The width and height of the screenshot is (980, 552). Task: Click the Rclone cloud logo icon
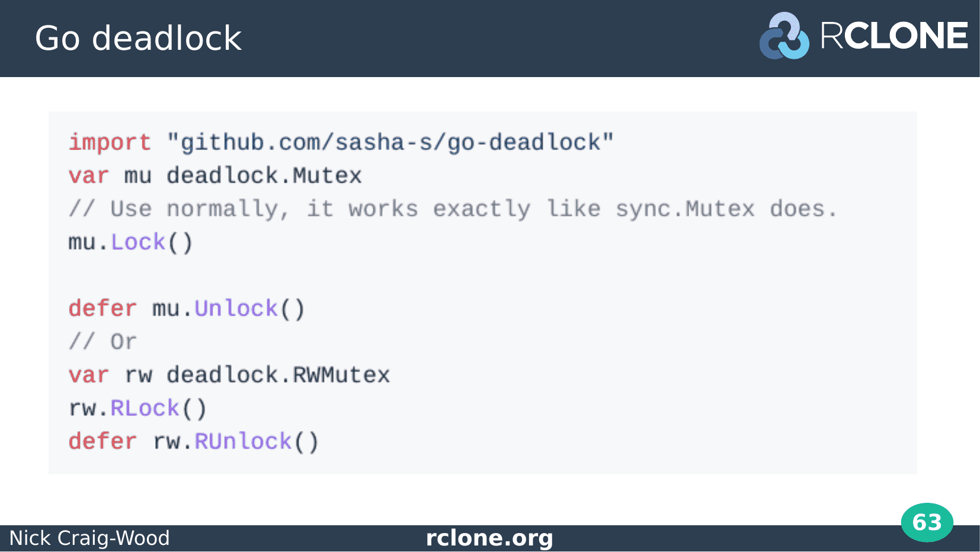pyautogui.click(x=784, y=36)
